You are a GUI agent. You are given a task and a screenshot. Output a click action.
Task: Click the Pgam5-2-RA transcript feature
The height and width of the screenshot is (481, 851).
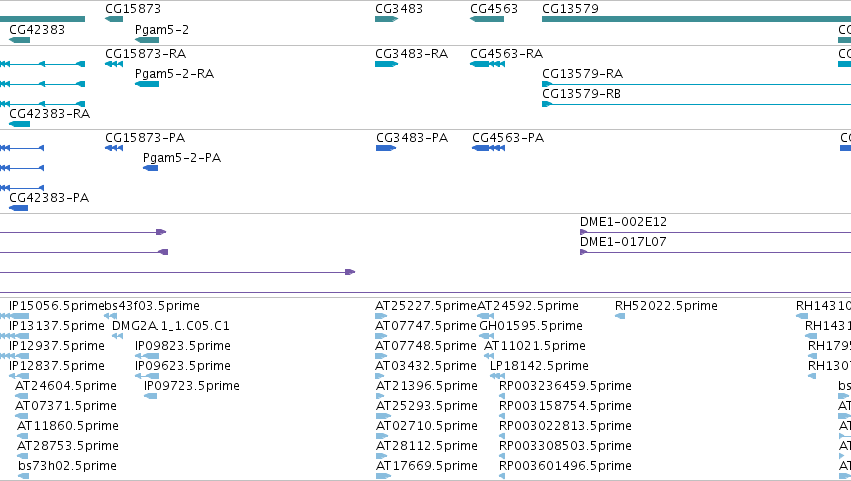147,84
